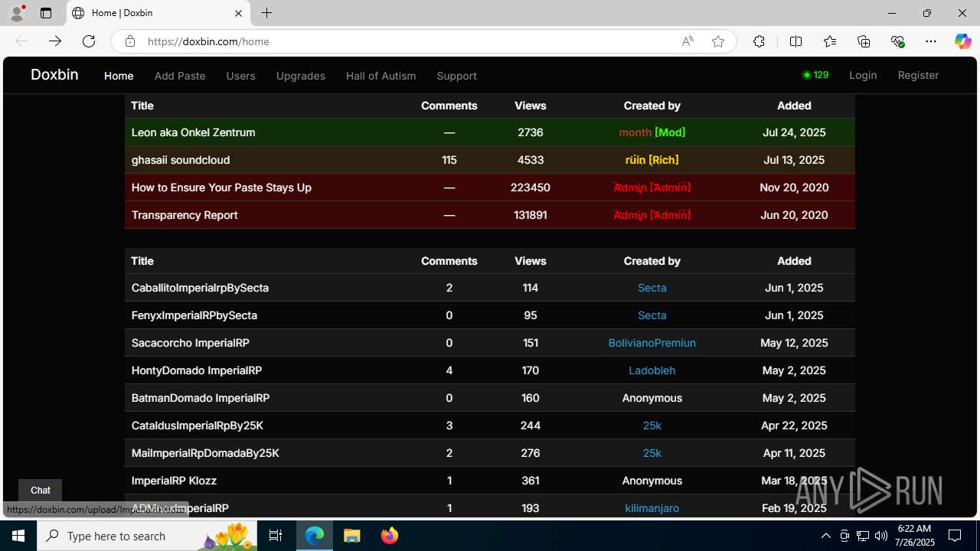Launch Firefox from the taskbar
The height and width of the screenshot is (551, 980).
pos(390,536)
